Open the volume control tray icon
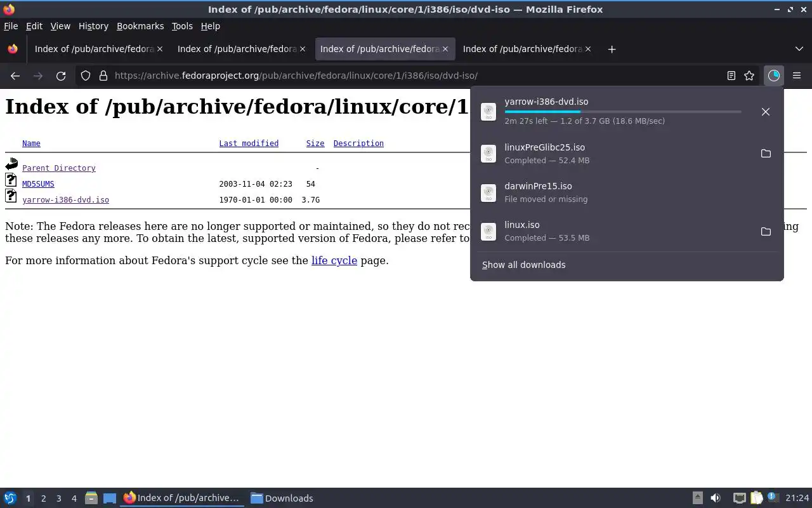The width and height of the screenshot is (812, 508). [716, 498]
